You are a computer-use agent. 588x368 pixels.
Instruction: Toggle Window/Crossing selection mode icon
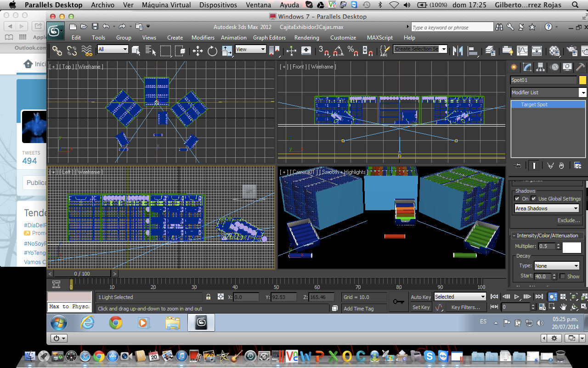(x=180, y=51)
